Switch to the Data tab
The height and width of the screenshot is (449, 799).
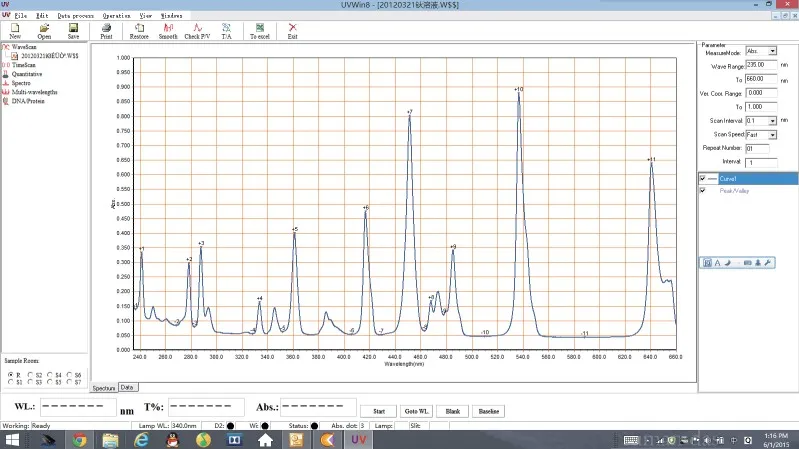point(127,387)
